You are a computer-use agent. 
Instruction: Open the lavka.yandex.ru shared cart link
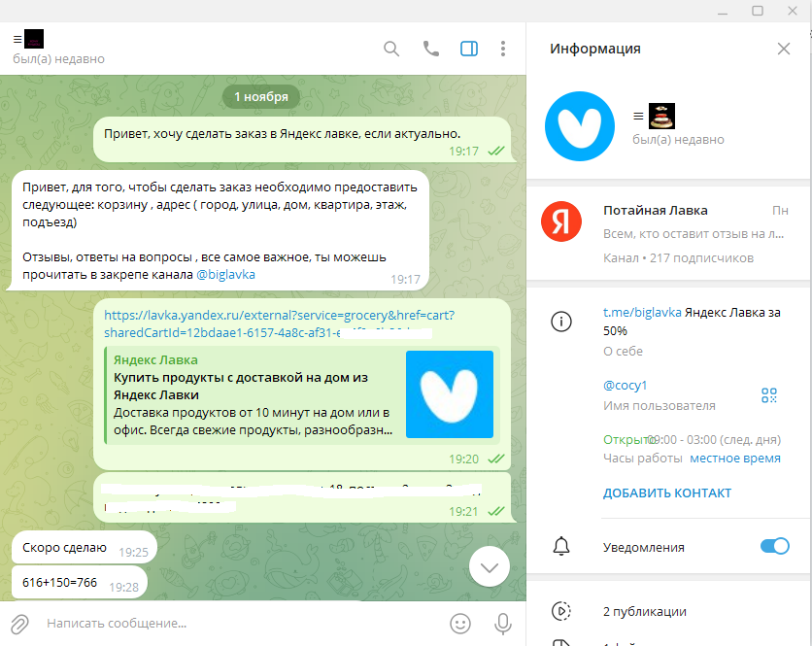[x=279, y=323]
